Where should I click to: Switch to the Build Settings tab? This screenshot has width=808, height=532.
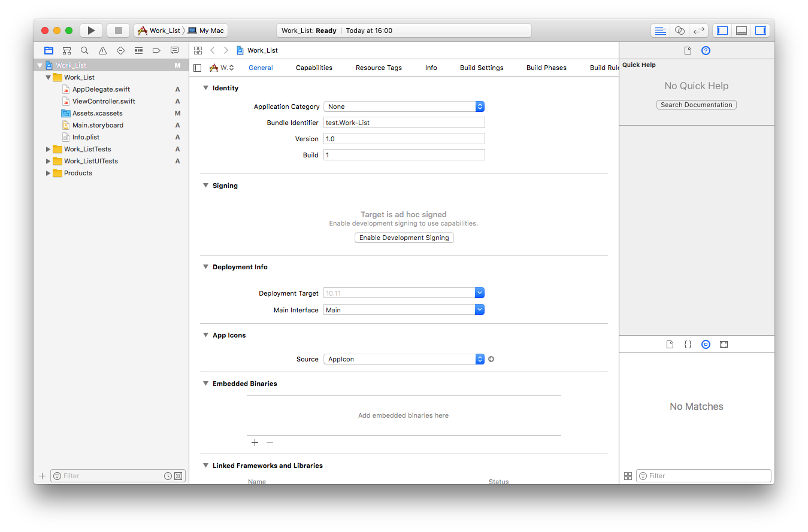pyautogui.click(x=482, y=68)
